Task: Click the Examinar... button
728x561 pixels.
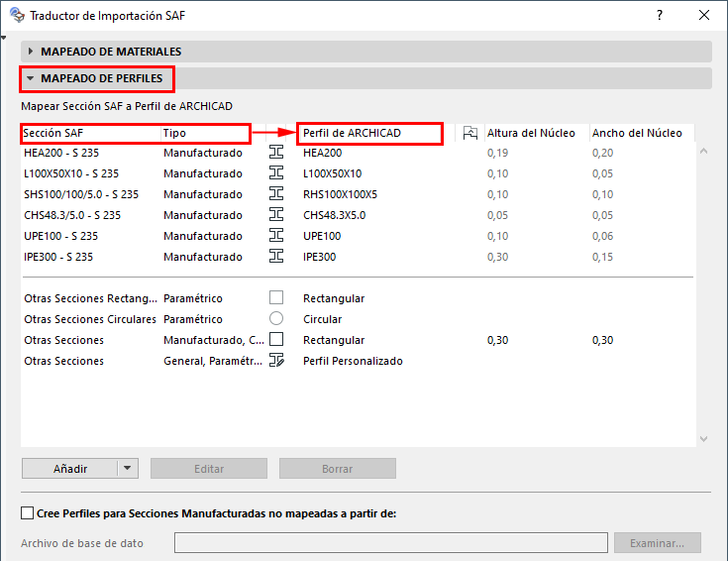Action: coord(657,542)
